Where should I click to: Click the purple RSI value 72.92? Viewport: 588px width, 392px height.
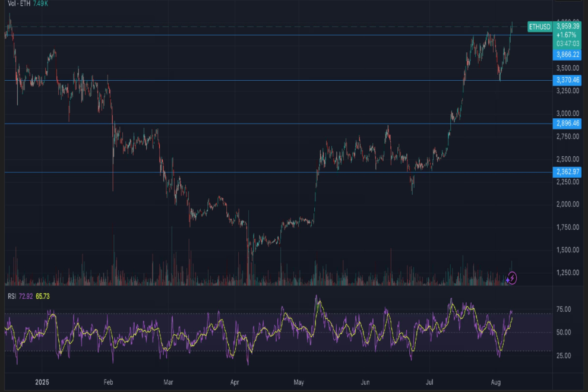(26, 295)
